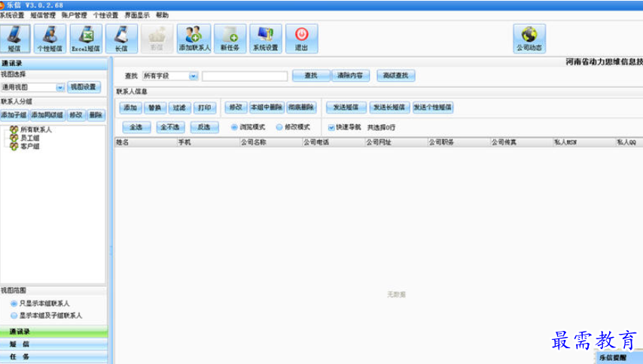Viewport: 643px width, 364px height.
Task: Open the 长信 toolbar icon
Action: (x=121, y=38)
